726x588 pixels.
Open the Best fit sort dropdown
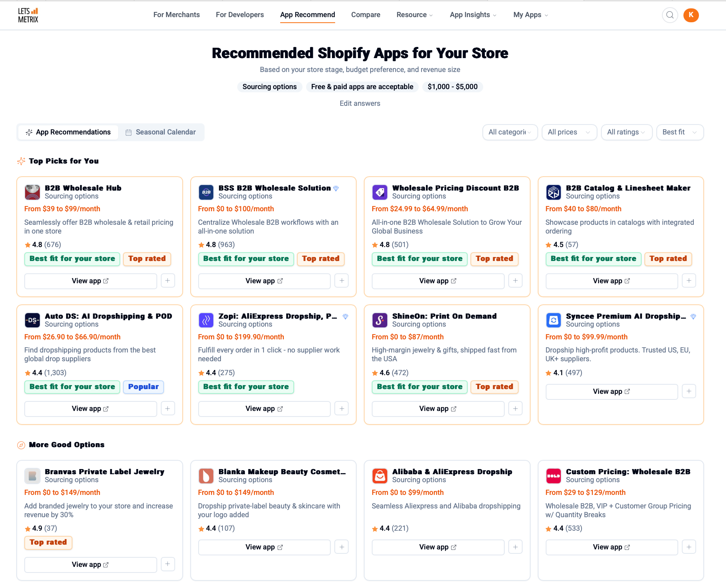(679, 132)
